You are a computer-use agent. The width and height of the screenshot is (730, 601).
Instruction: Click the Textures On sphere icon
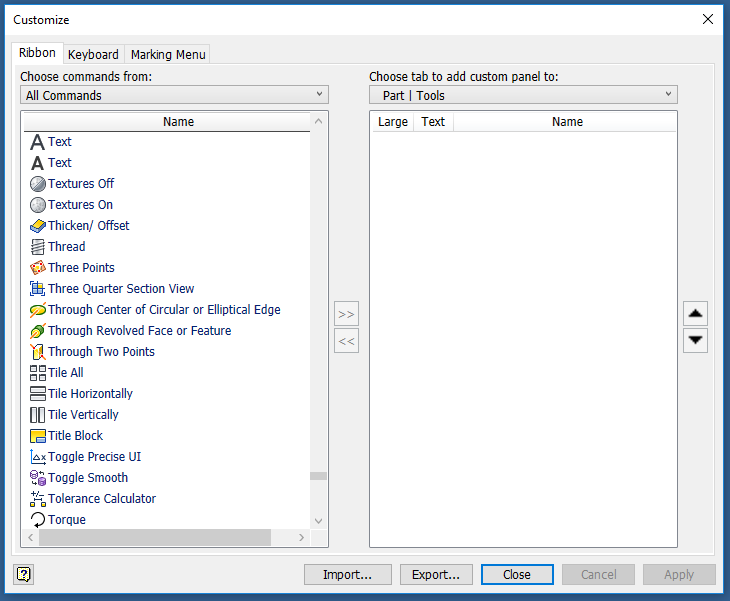(x=38, y=205)
